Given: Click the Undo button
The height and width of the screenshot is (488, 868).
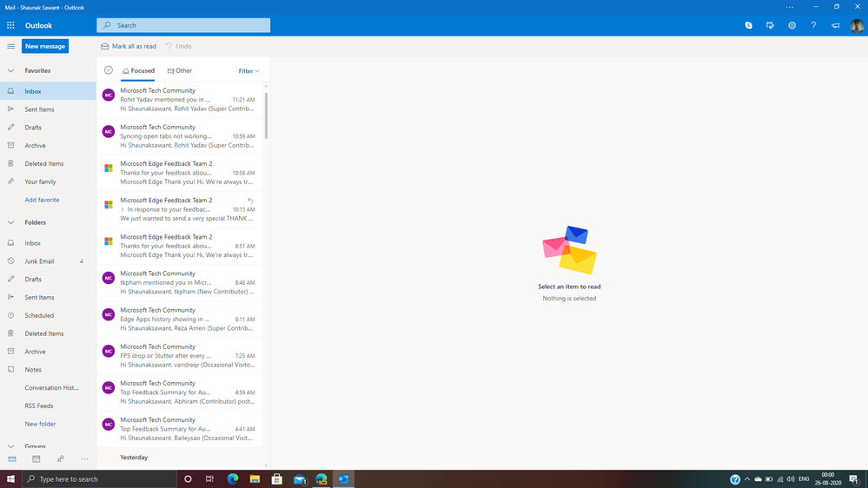Looking at the screenshot, I should (178, 47).
